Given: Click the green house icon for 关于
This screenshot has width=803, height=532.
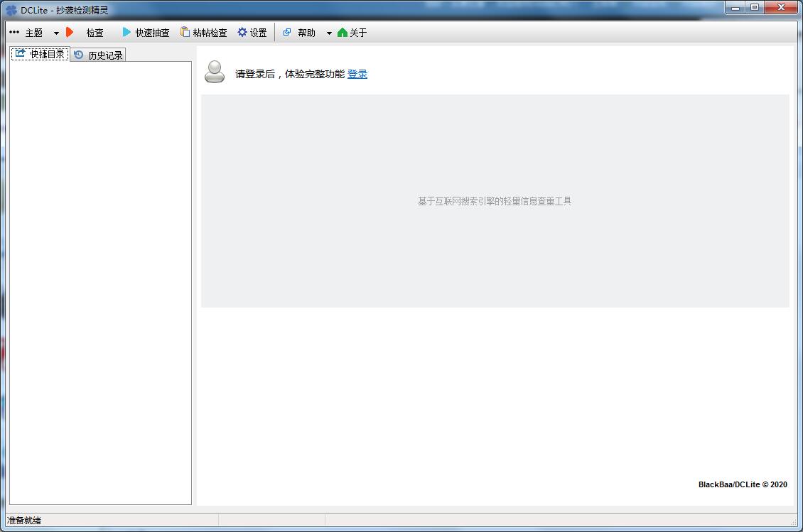Looking at the screenshot, I should coord(343,32).
